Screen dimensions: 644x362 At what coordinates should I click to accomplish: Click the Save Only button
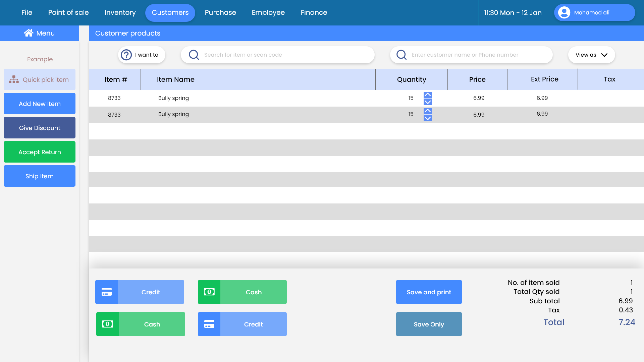point(429,324)
